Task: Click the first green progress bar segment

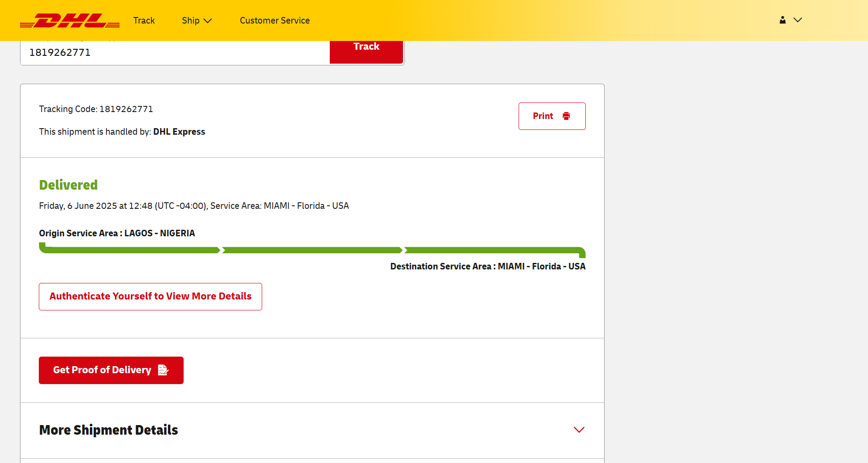Action: point(130,249)
